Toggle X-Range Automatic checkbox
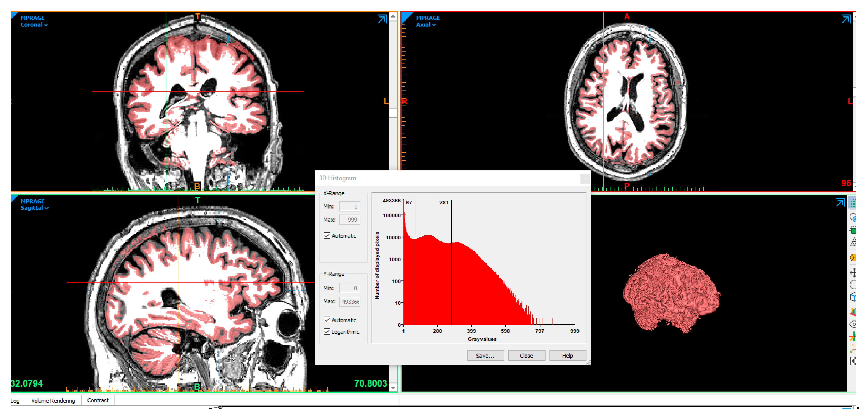Viewport: 868px width, 419px height. tap(327, 236)
